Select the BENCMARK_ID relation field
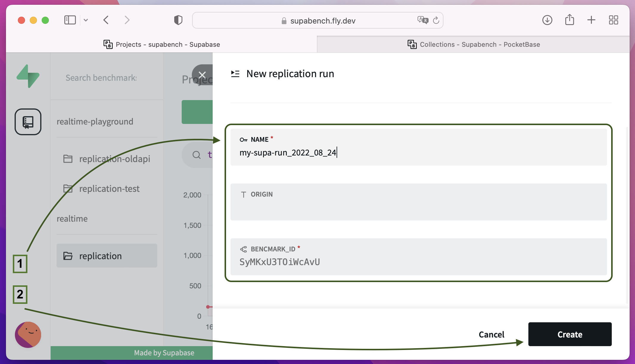Image resolution: width=635 pixels, height=364 pixels. (x=418, y=257)
